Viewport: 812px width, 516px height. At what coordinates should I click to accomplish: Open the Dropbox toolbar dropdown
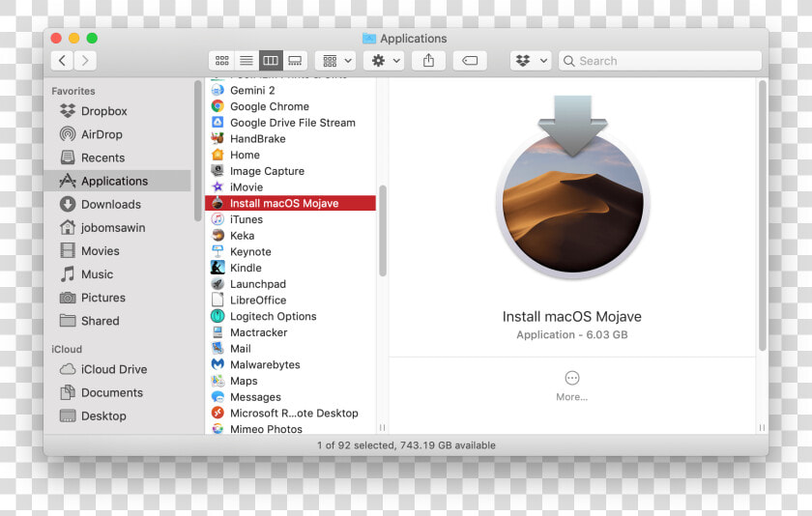[x=531, y=61]
